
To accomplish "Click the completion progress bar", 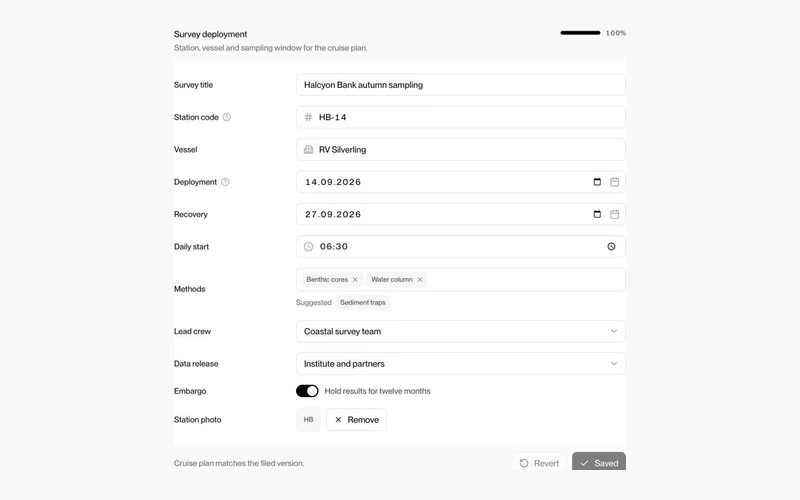I will [580, 33].
